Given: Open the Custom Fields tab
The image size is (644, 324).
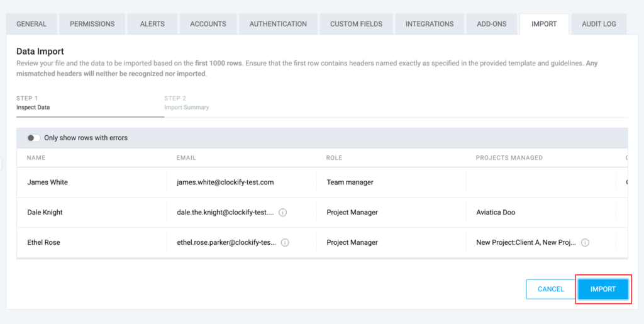Looking at the screenshot, I should pyautogui.click(x=356, y=24).
